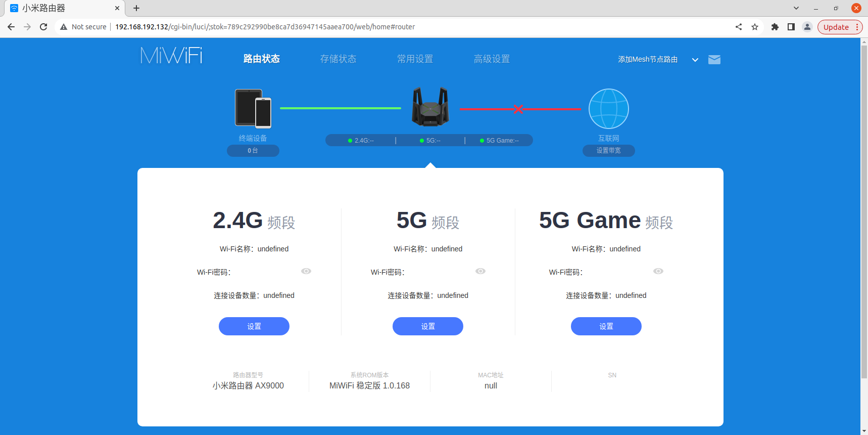Screen dimensions: 868x435
Task: Open a new browser tab
Action: 136,8
